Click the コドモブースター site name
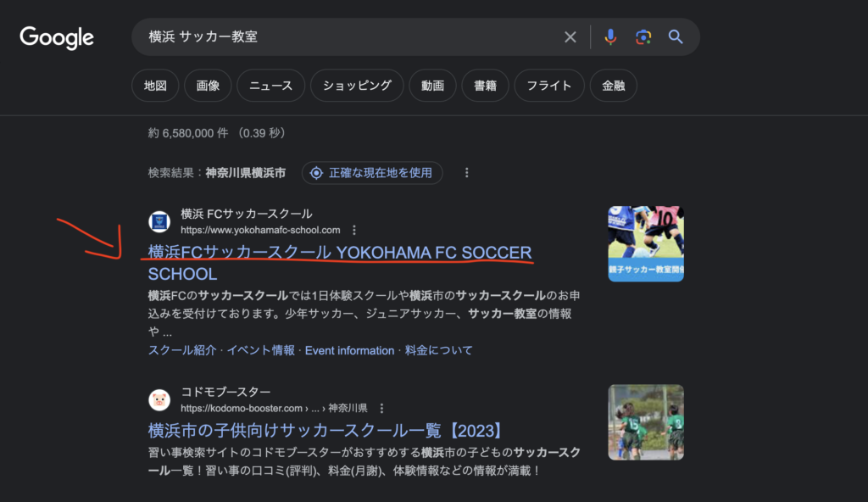The image size is (868, 502). pyautogui.click(x=225, y=392)
